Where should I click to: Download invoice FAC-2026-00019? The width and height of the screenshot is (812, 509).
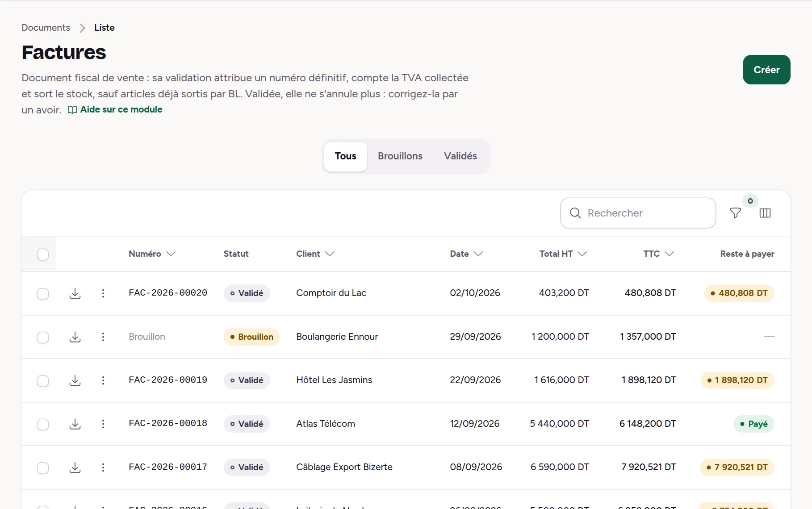click(75, 380)
